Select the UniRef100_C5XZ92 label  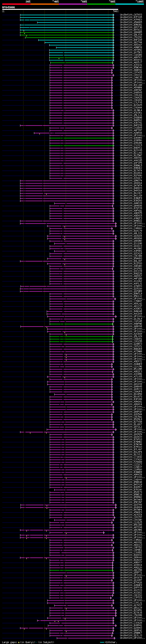coord(131,37)
